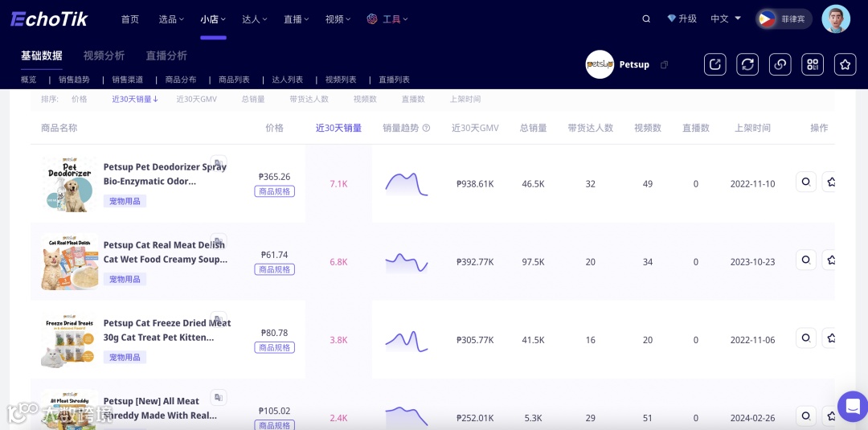The image size is (868, 430).
Task: Click the search icon for Freeze Dried Meat row
Action: coord(806,338)
